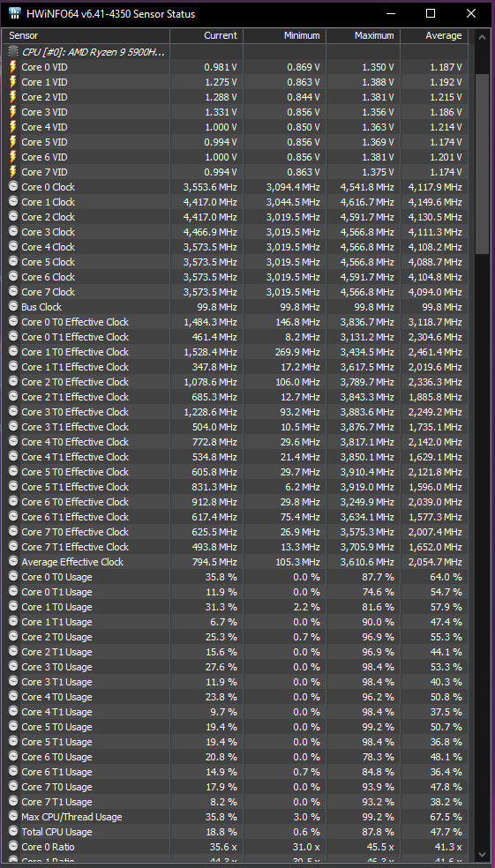Click the icon beside Core 2 T1 Effective Clock
This screenshot has height=868, width=495.
[x=13, y=396]
